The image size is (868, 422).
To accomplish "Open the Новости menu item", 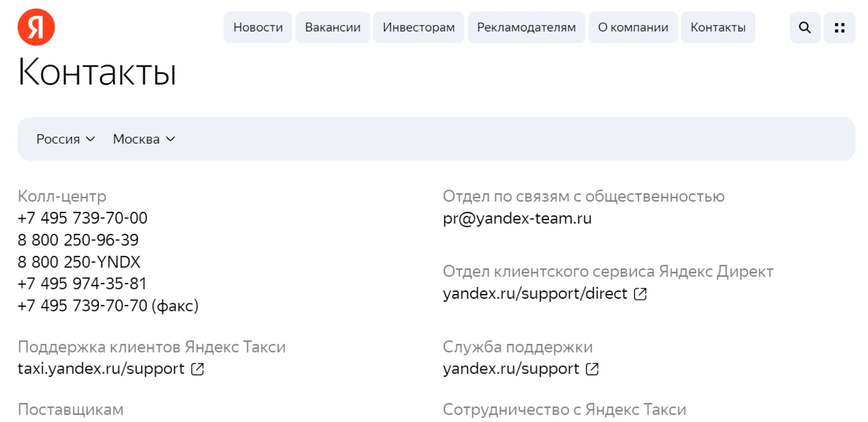I will (x=258, y=27).
